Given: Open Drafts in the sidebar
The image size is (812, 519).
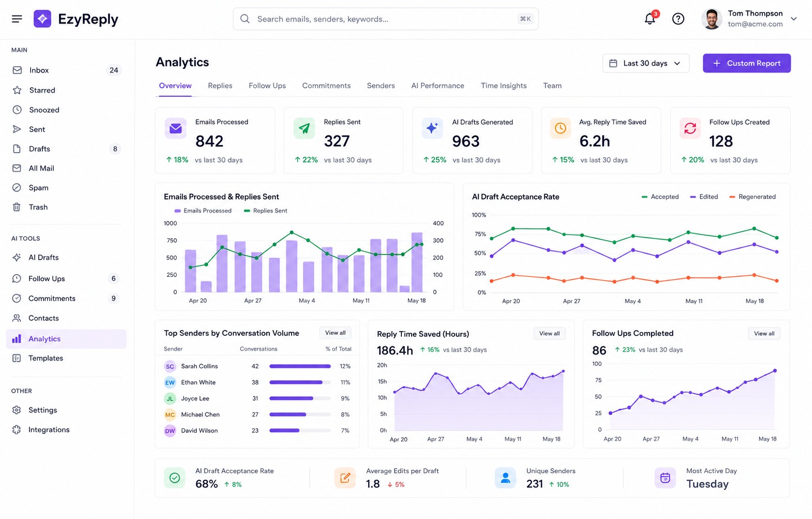Looking at the screenshot, I should (66, 149).
